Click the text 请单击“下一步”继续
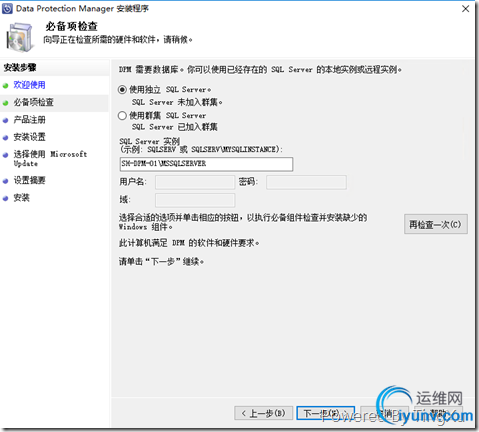Screen dimensions: 479x432 [x=161, y=261]
